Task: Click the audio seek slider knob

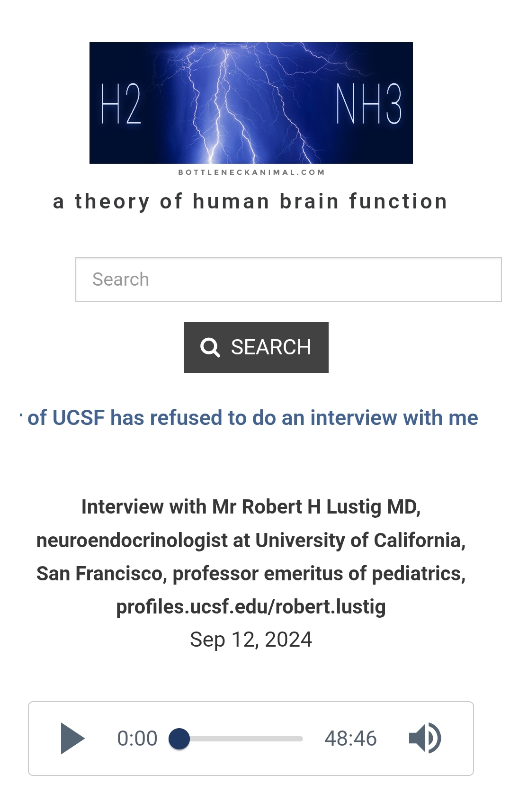Action: (179, 739)
